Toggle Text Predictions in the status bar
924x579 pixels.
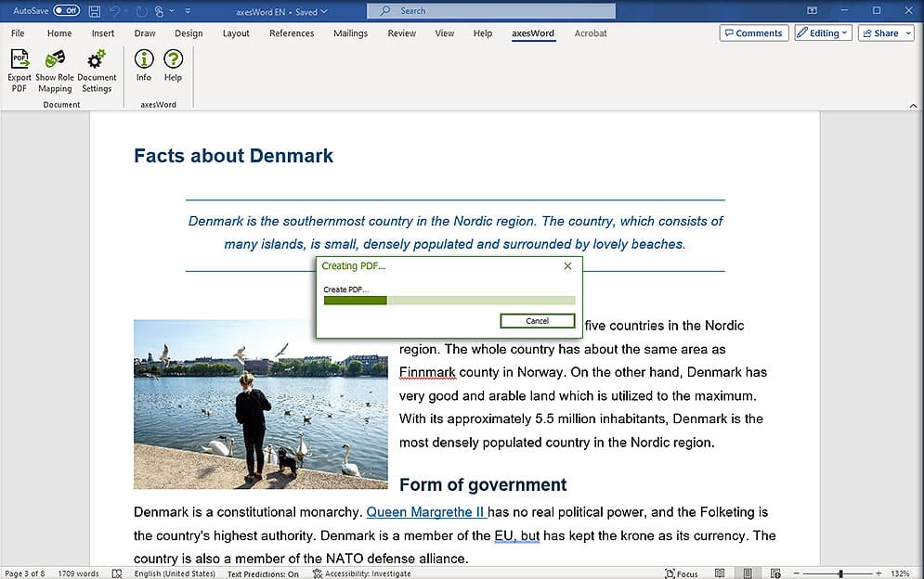click(x=263, y=573)
